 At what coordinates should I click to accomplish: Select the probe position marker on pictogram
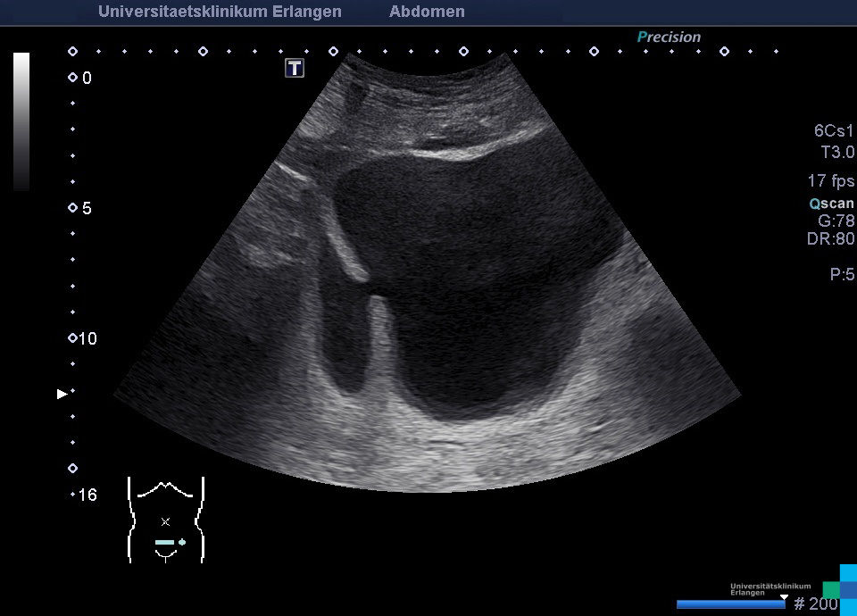pos(169,542)
